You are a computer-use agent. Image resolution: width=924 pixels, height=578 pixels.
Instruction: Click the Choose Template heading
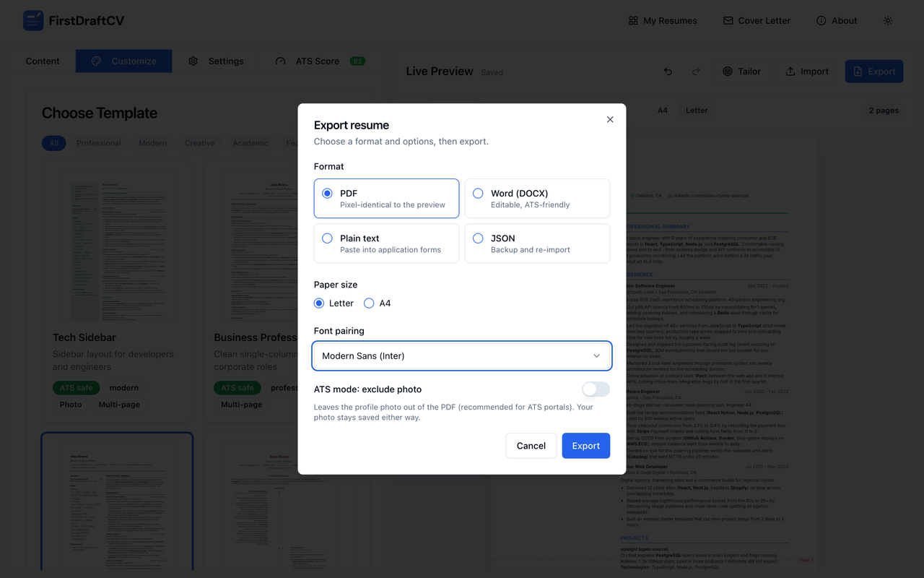(x=99, y=113)
